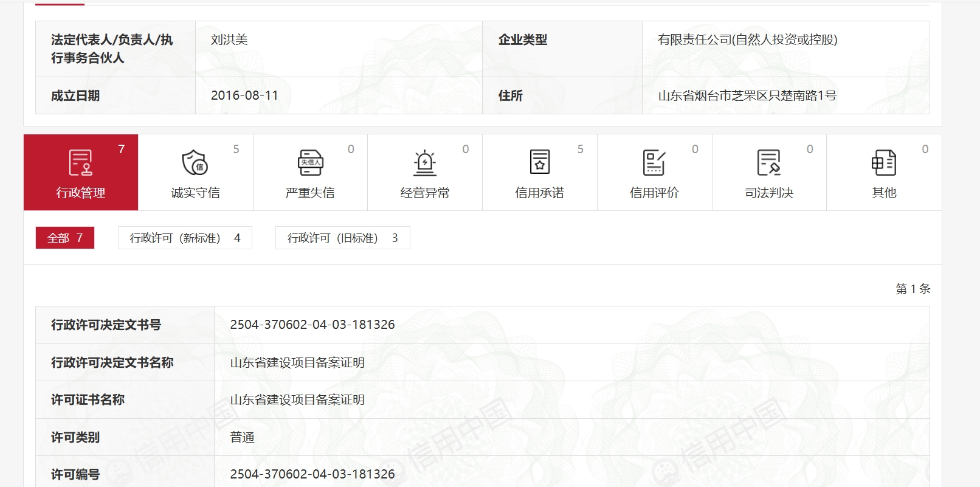Click the 住所 field label
The image size is (980, 487).
[x=511, y=95]
